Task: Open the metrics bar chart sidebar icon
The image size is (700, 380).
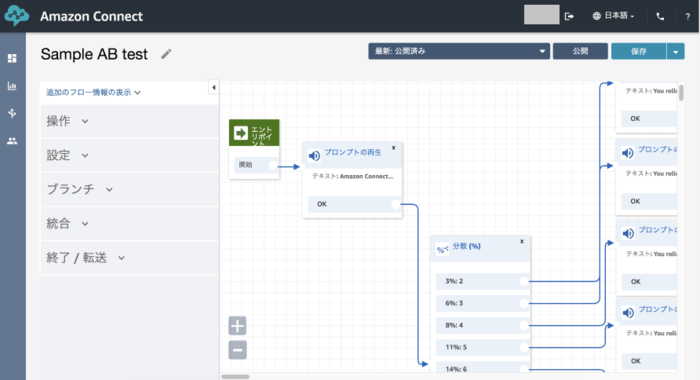Action: click(x=12, y=86)
